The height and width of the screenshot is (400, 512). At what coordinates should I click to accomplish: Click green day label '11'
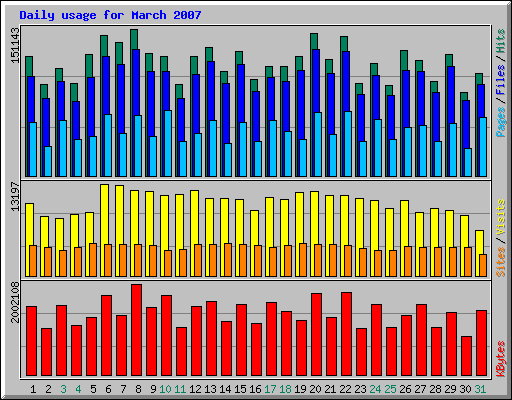point(180,389)
